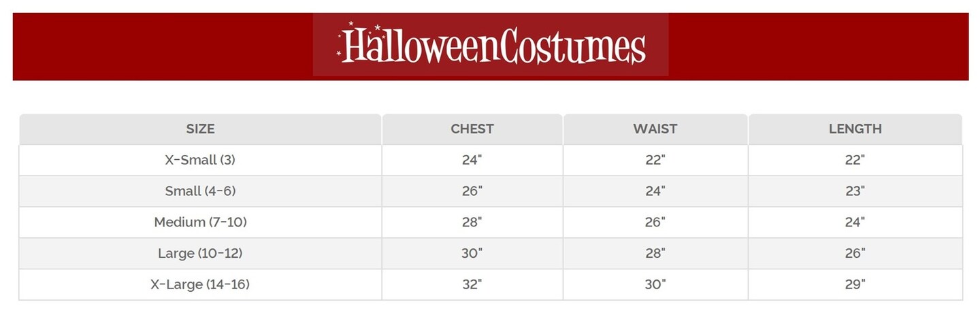980x319 pixels.
Task: Click the HalloweenCostumes logo
Action: [x=491, y=45]
